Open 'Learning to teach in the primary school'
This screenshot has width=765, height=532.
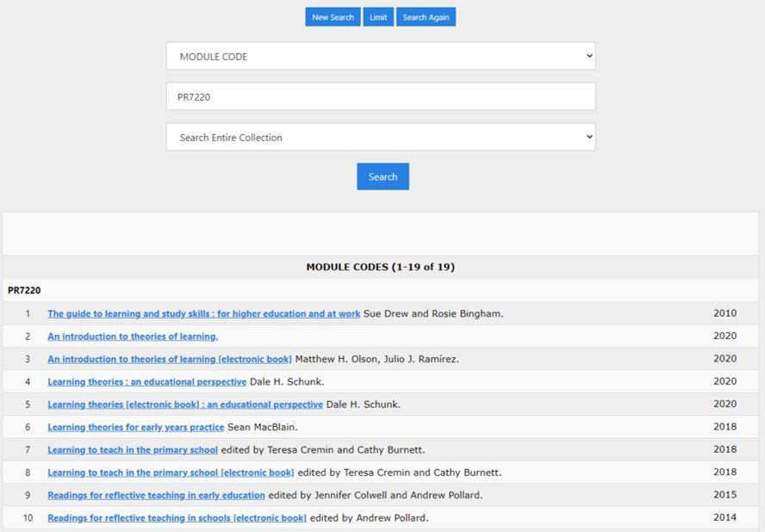tap(131, 449)
